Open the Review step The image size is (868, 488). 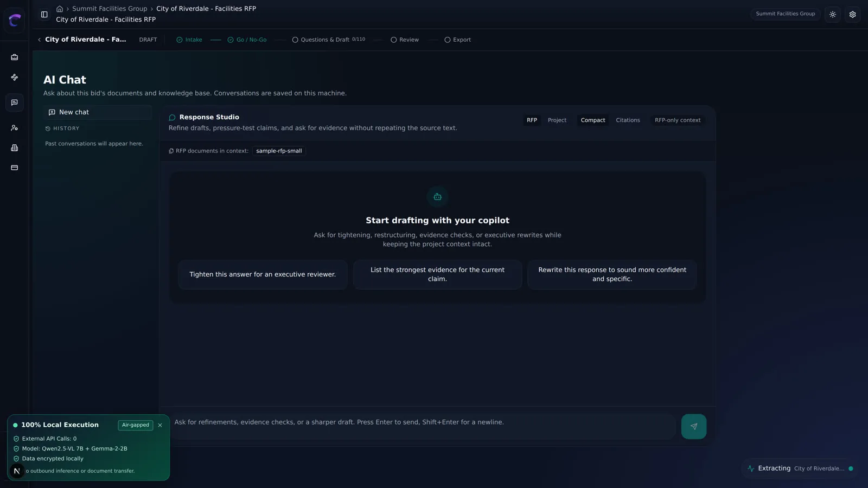tap(405, 40)
